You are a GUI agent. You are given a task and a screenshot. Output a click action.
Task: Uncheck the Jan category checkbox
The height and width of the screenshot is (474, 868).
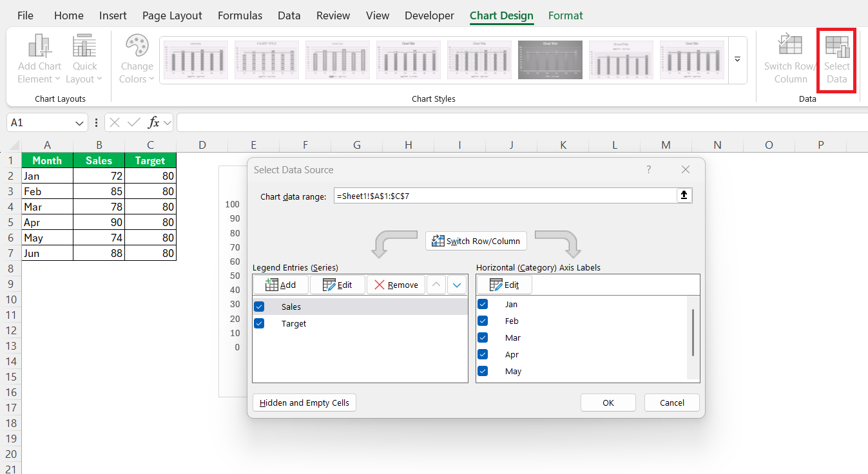coord(483,304)
